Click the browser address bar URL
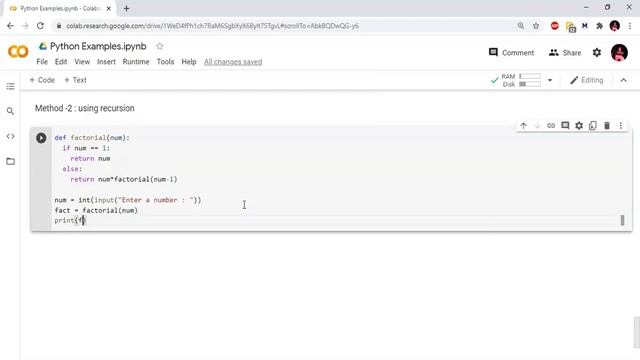Viewport: 640px width, 360px height. pyautogui.click(x=212, y=26)
